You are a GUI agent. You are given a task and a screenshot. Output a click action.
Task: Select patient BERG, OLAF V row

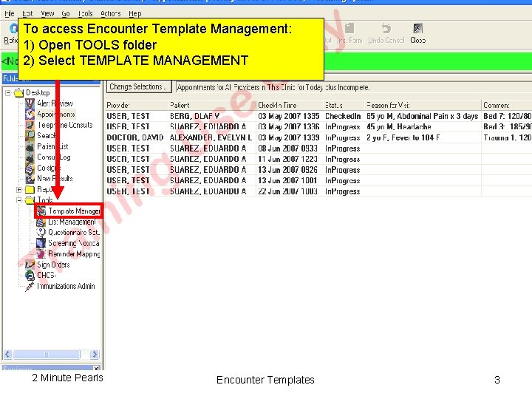pos(318,116)
